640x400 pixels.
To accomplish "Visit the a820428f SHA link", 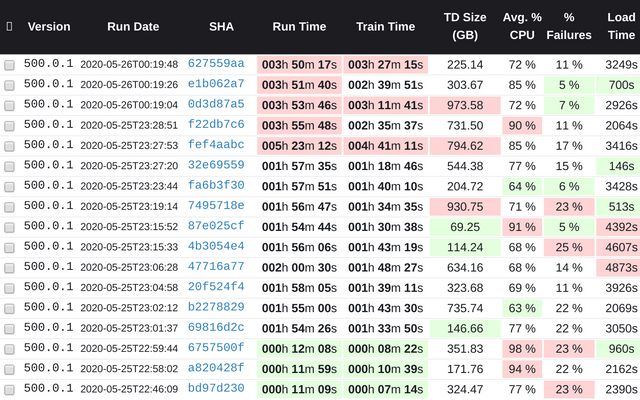I will pyautogui.click(x=215, y=369).
